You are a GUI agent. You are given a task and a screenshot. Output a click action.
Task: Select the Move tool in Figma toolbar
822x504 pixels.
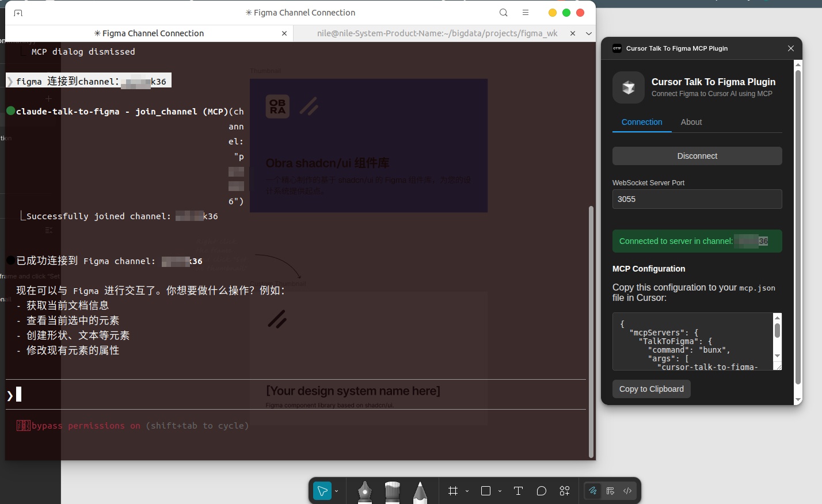pos(322,491)
